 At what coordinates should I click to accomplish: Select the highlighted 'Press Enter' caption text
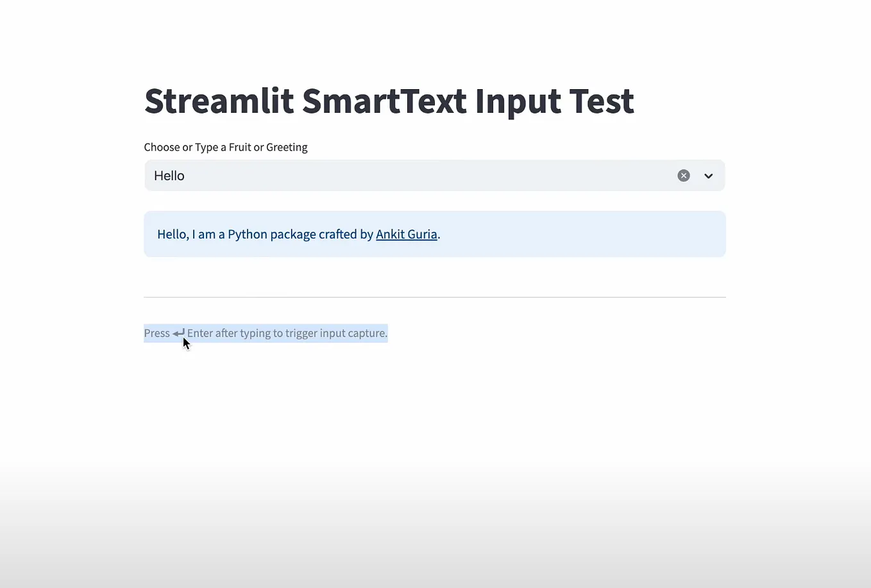266,332
